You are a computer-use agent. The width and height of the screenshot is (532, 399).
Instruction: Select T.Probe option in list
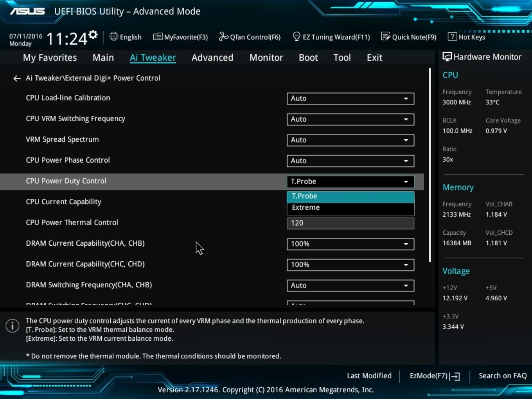(350, 196)
